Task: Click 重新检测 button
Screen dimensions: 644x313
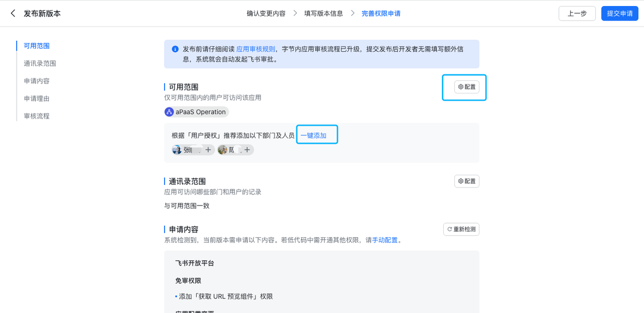Action: [x=461, y=230]
